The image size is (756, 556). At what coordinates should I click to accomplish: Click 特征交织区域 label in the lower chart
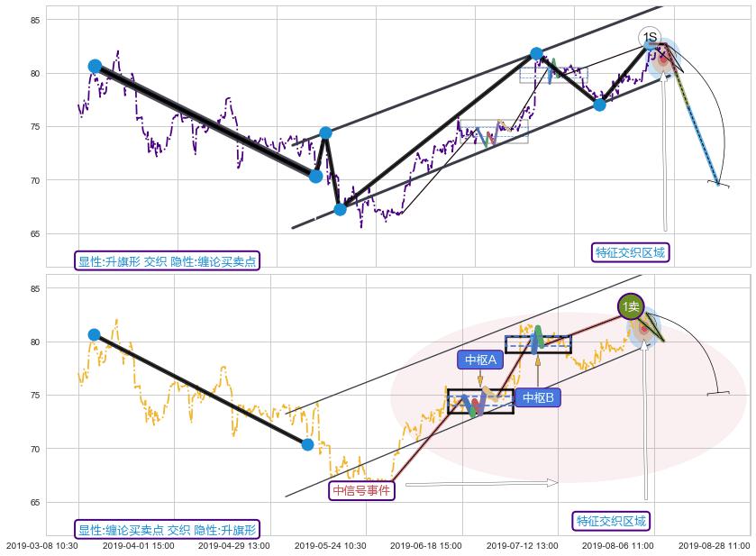point(610,521)
